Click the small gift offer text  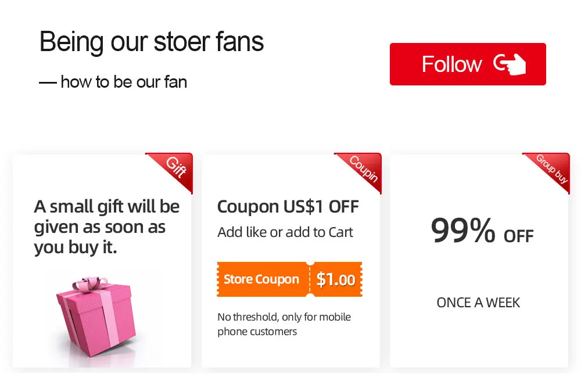pyautogui.click(x=107, y=227)
